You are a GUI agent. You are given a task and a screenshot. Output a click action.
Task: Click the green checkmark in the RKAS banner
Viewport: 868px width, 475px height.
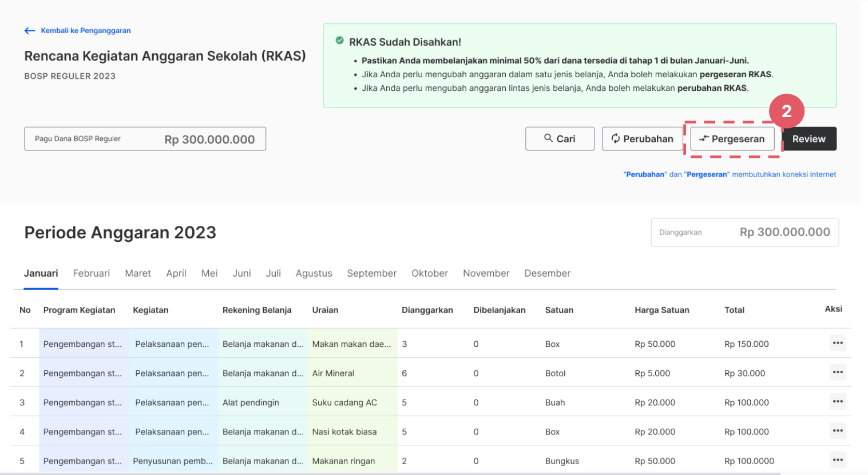pyautogui.click(x=339, y=41)
